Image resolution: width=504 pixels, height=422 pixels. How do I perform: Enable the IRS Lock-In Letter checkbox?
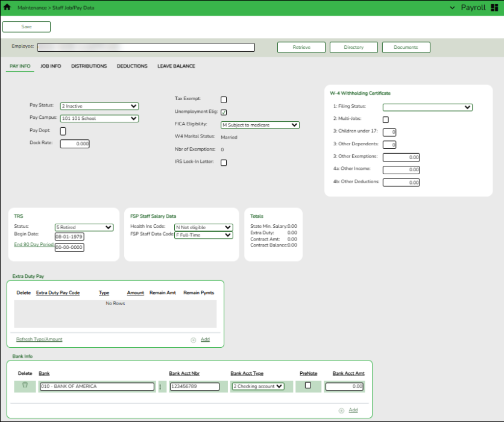coord(224,163)
